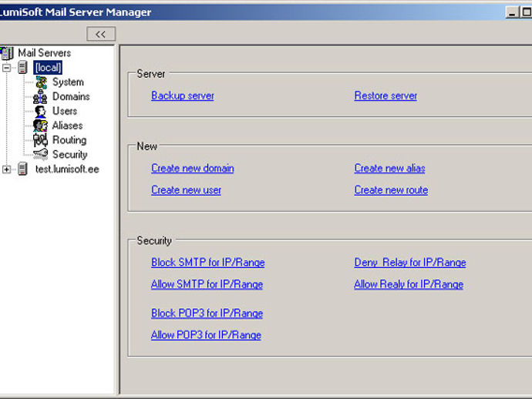Click Allow POP3 for IP/Range link

point(206,335)
